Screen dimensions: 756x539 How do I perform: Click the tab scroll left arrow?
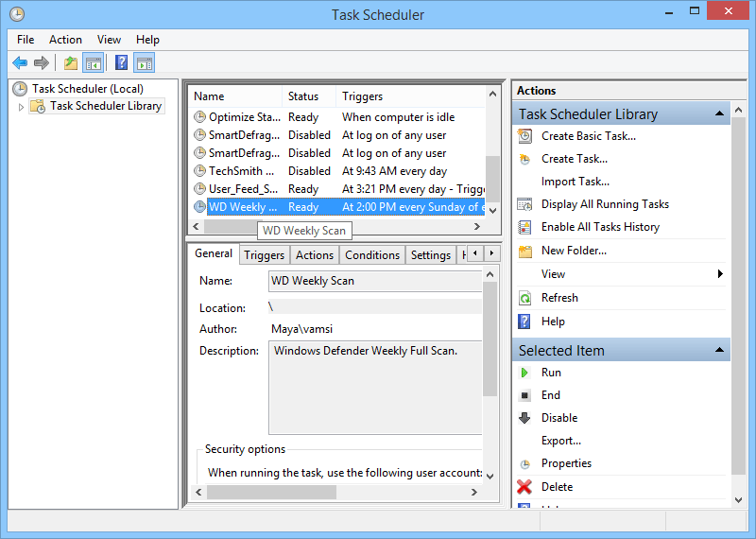click(475, 253)
